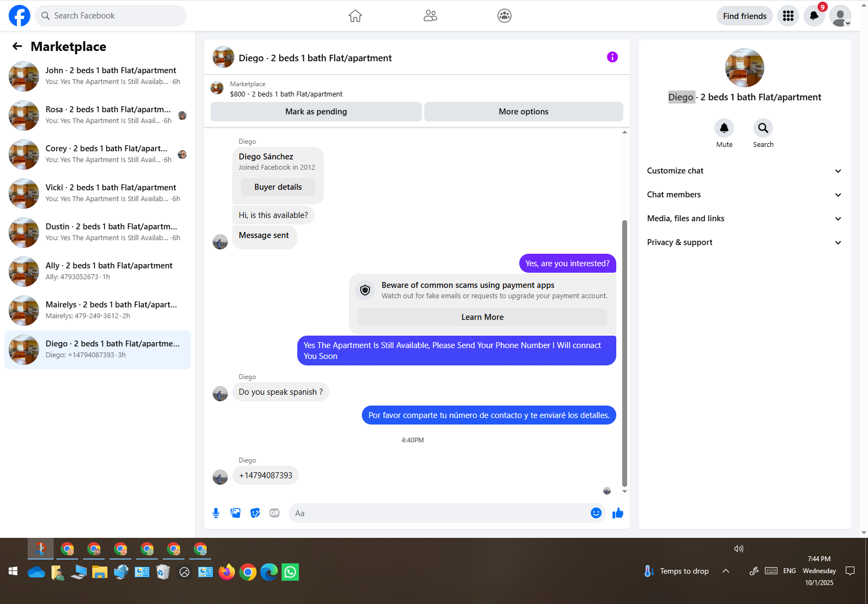The image size is (868, 604).
Task: Open Microsoft Edge from the taskbar
Action: [269, 572]
